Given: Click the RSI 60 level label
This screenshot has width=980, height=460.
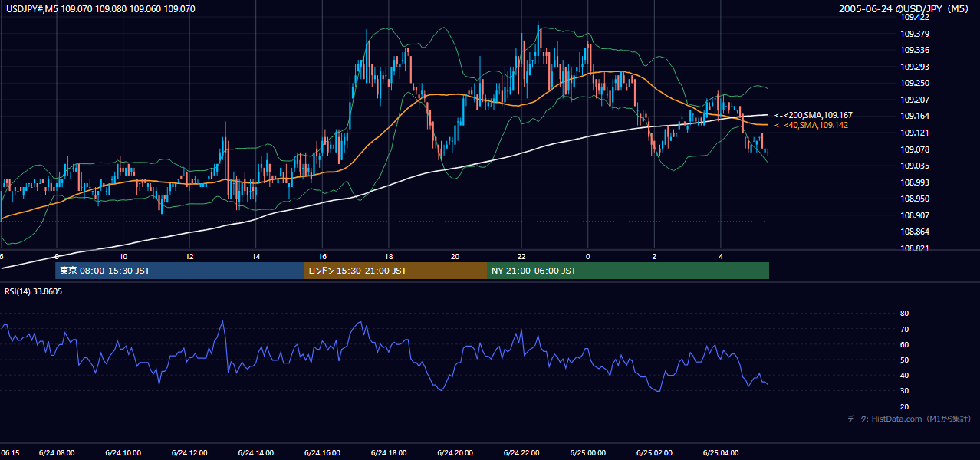Looking at the screenshot, I should click(x=905, y=344).
